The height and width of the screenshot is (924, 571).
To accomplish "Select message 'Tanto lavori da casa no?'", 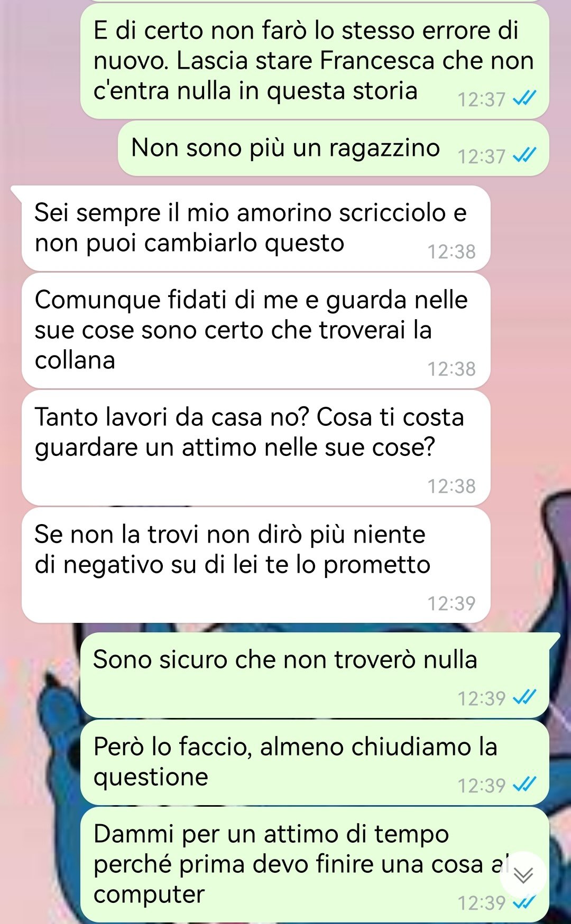I will coord(256,448).
